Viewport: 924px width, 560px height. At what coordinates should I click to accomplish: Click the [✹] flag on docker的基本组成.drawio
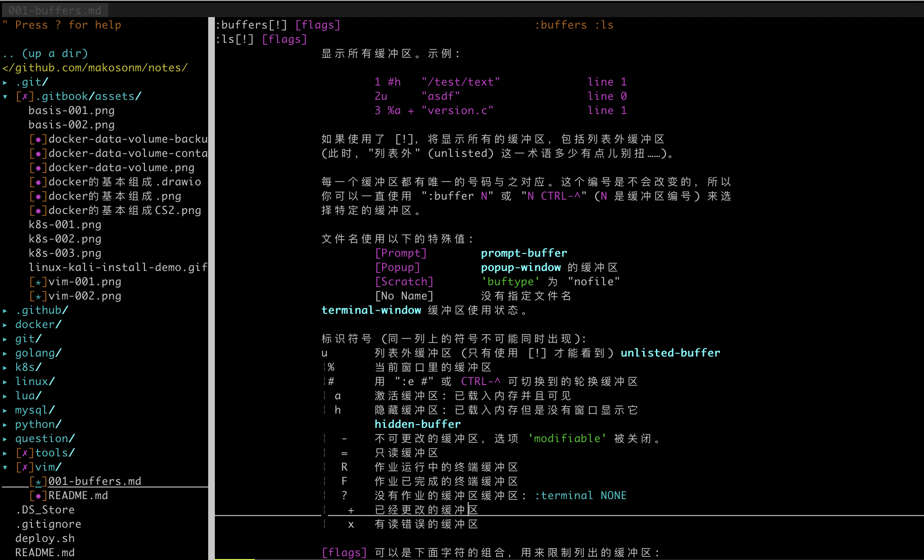pos(38,182)
